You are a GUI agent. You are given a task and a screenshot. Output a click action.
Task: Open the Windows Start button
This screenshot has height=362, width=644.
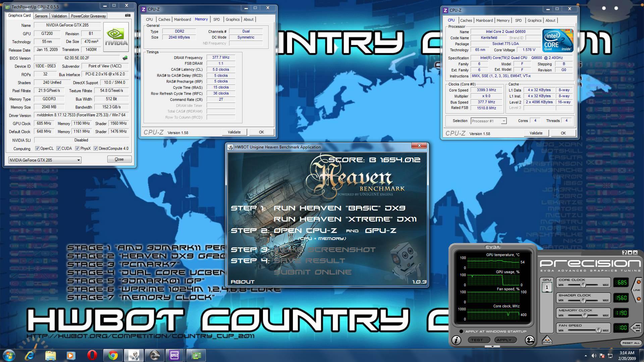9,355
